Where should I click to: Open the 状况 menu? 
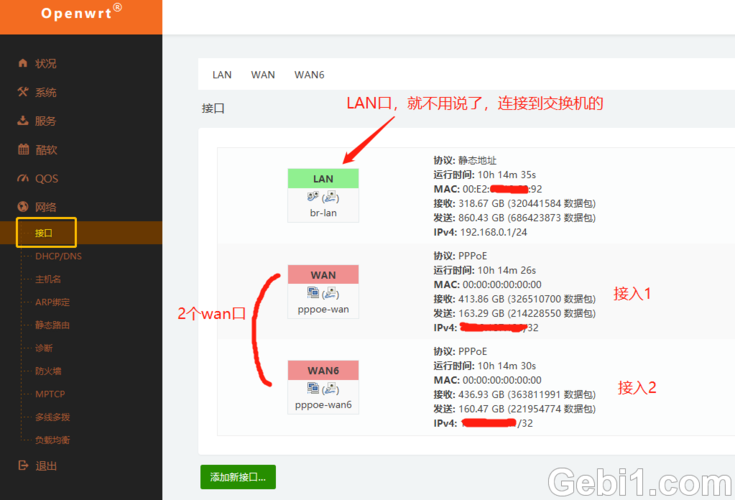(45, 63)
